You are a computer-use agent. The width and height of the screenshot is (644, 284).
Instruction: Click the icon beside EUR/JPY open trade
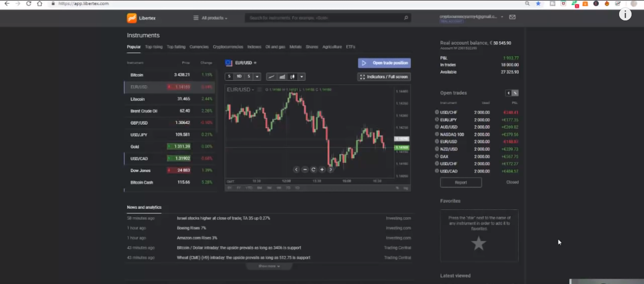437,120
